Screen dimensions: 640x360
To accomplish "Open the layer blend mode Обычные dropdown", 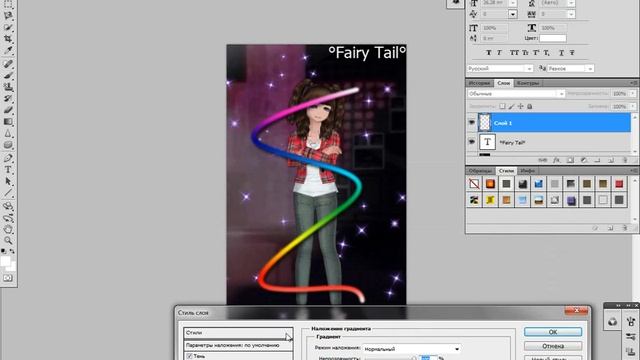I will click(x=516, y=94).
